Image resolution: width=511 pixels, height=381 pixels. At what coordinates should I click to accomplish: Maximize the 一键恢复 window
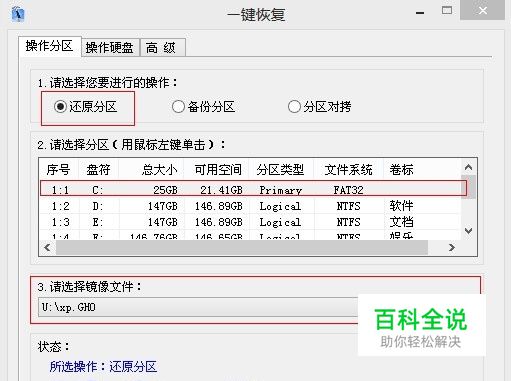pos(447,11)
